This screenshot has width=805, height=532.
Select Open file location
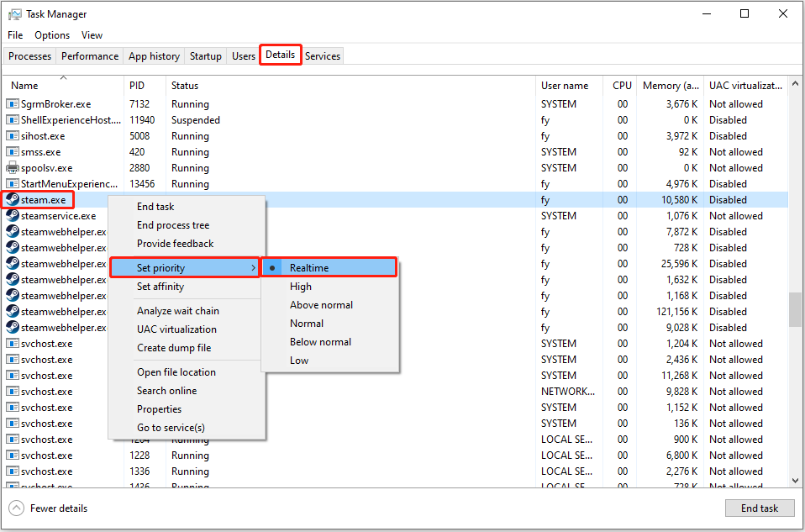(x=187, y=371)
